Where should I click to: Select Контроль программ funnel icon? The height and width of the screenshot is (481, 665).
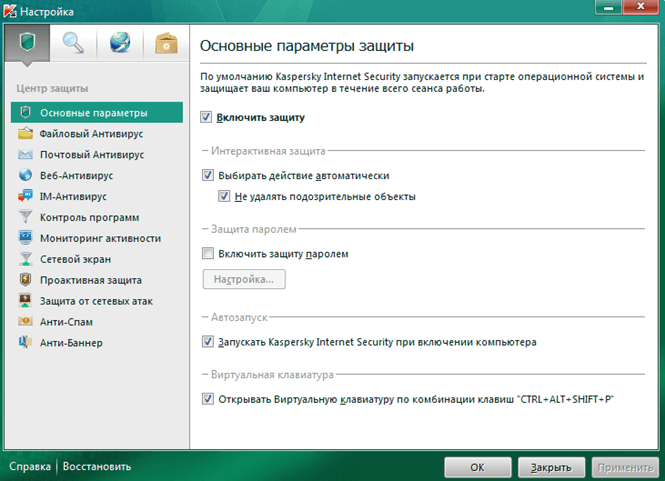(x=26, y=218)
